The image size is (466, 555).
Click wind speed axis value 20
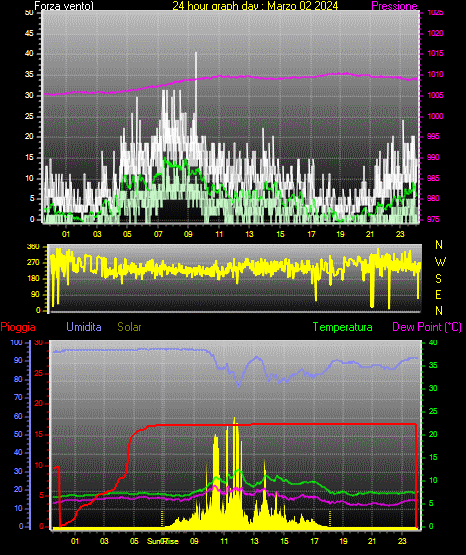tap(29, 137)
